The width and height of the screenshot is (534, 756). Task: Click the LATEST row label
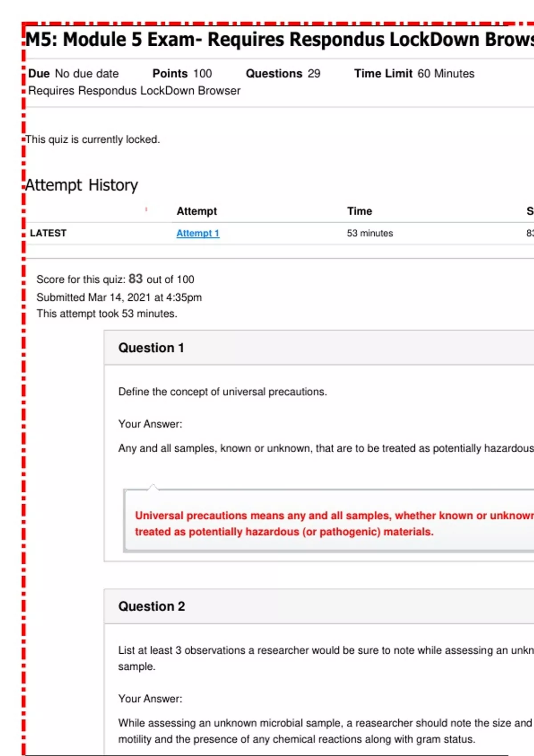(48, 233)
